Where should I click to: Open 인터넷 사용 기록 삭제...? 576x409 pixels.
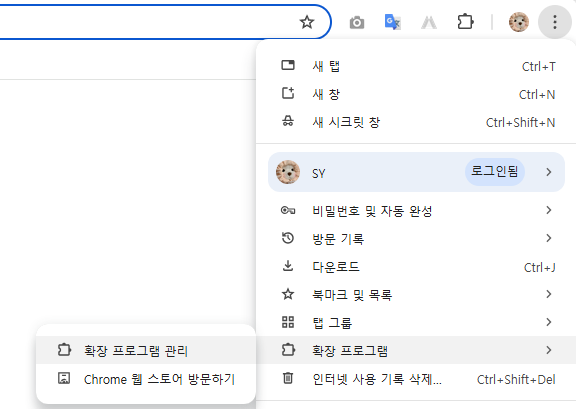[416, 378]
